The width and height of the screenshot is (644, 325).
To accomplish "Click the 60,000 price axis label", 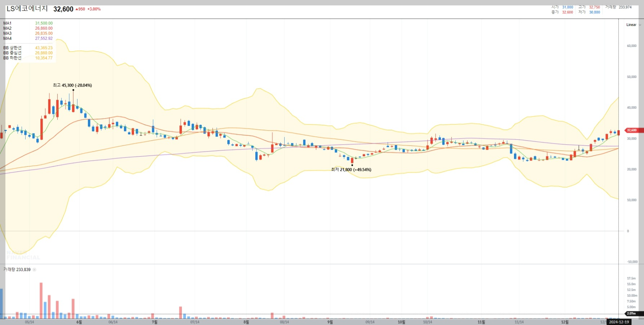I will click(632, 46).
